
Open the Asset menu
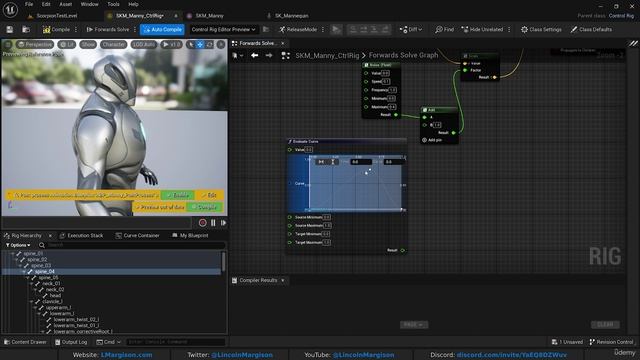point(66,4)
